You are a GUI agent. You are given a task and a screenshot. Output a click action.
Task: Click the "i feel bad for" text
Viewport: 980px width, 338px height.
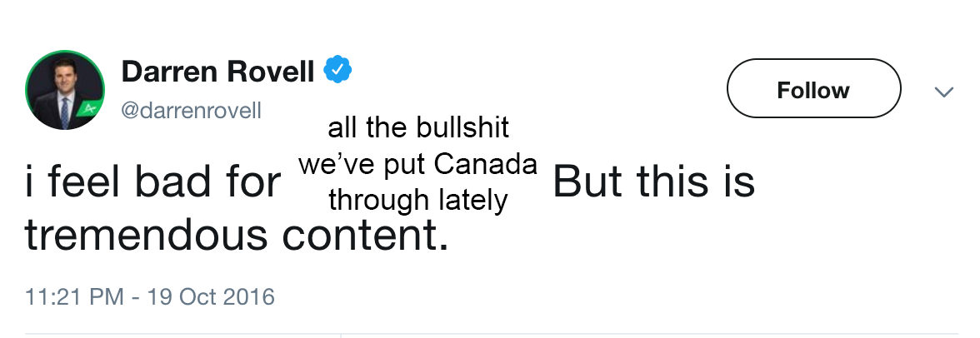pyautogui.click(x=153, y=184)
